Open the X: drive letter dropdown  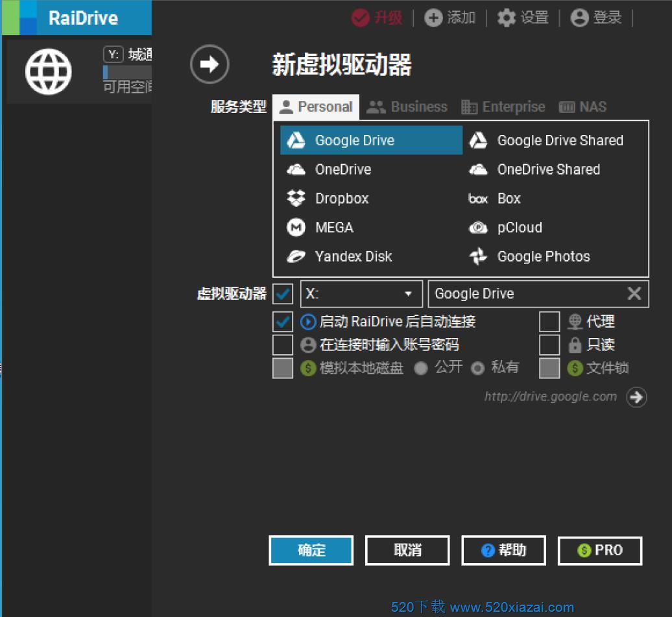(361, 294)
